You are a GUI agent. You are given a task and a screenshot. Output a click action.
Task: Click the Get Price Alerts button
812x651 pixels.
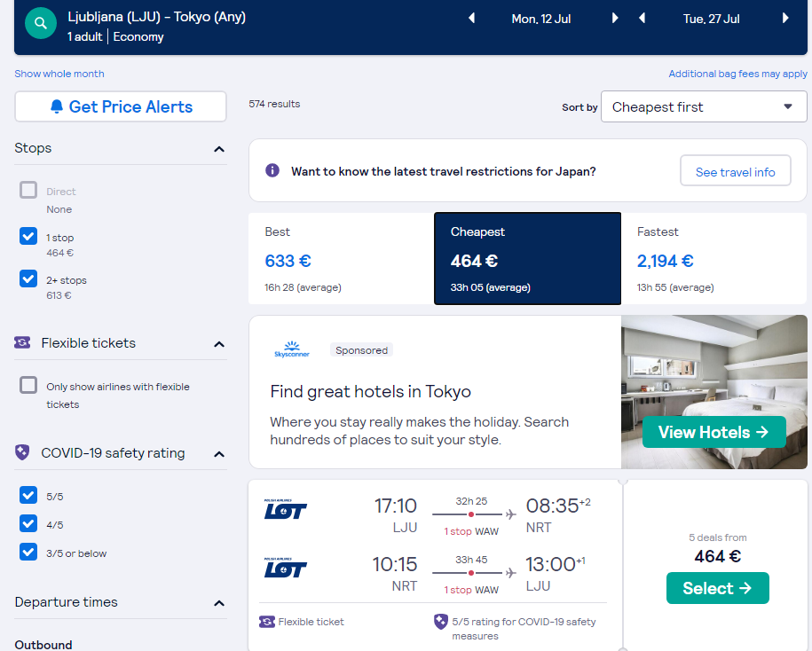click(121, 107)
